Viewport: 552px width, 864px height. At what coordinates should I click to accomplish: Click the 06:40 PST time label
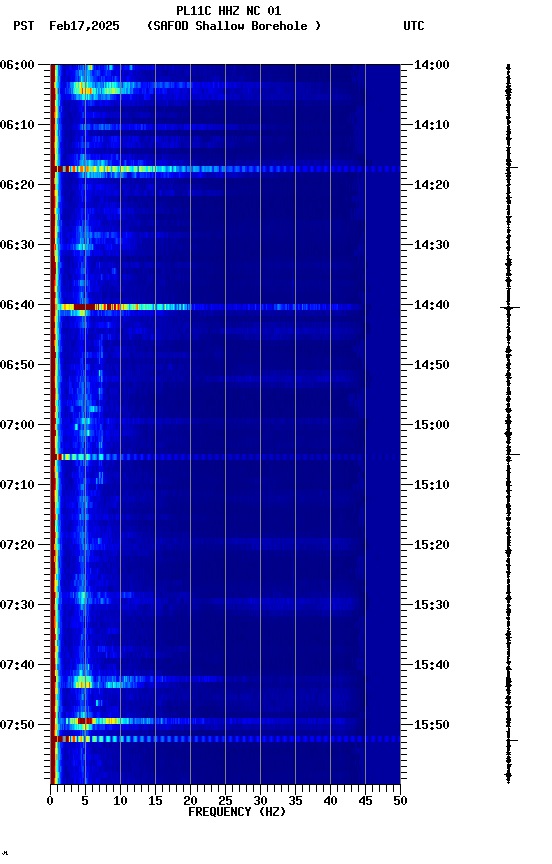(x=17, y=305)
